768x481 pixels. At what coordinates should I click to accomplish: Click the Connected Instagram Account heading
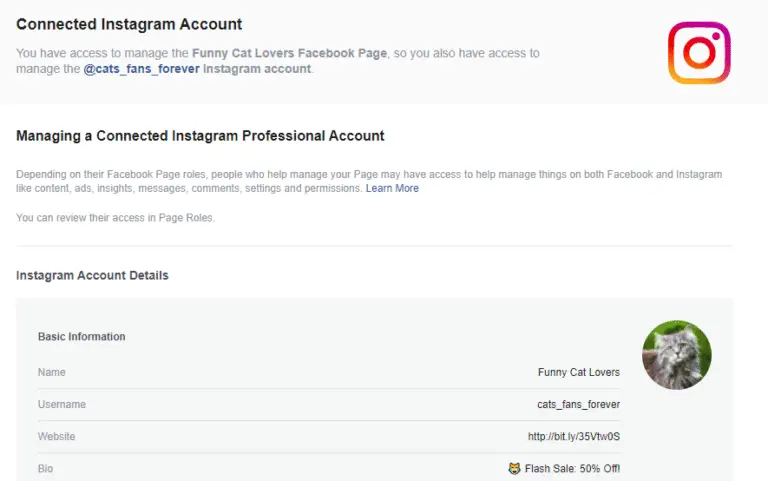[x=129, y=24]
